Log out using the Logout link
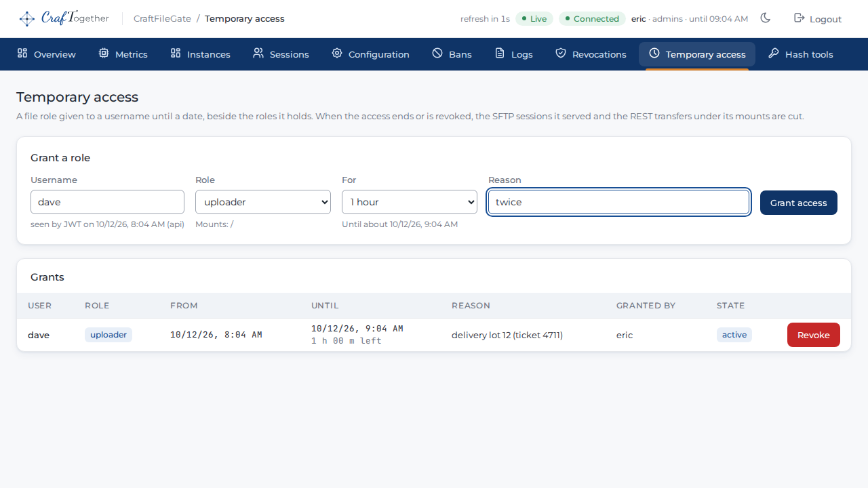Image resolution: width=868 pixels, height=488 pixels. click(x=818, y=19)
